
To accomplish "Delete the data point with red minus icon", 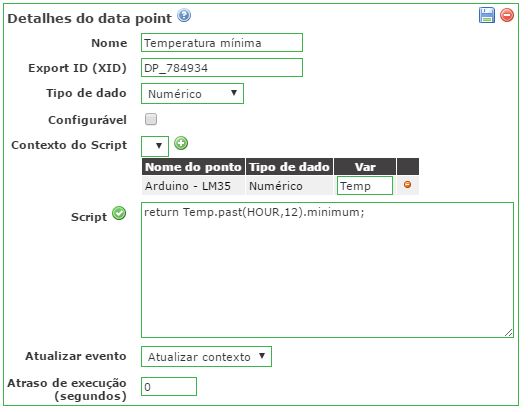I will [507, 15].
